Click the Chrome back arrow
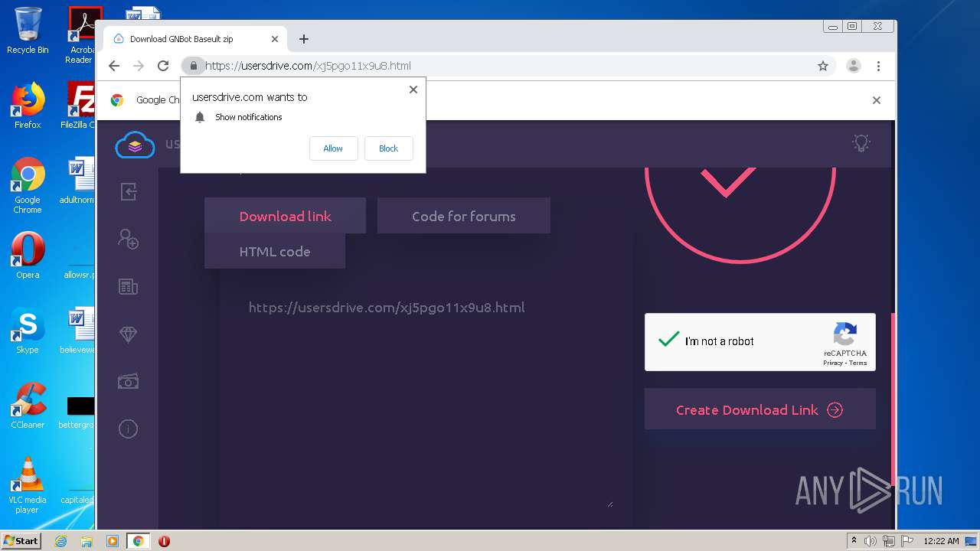Screen dimensions: 980x551 click(114, 66)
